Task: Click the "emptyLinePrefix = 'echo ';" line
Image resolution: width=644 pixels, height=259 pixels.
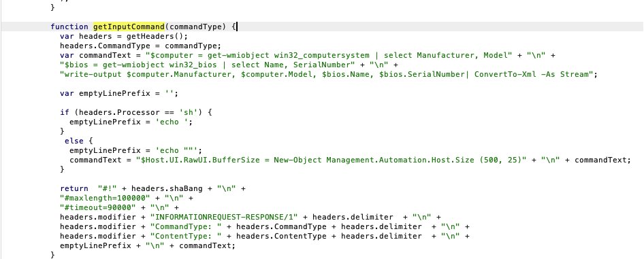Action: click(131, 122)
